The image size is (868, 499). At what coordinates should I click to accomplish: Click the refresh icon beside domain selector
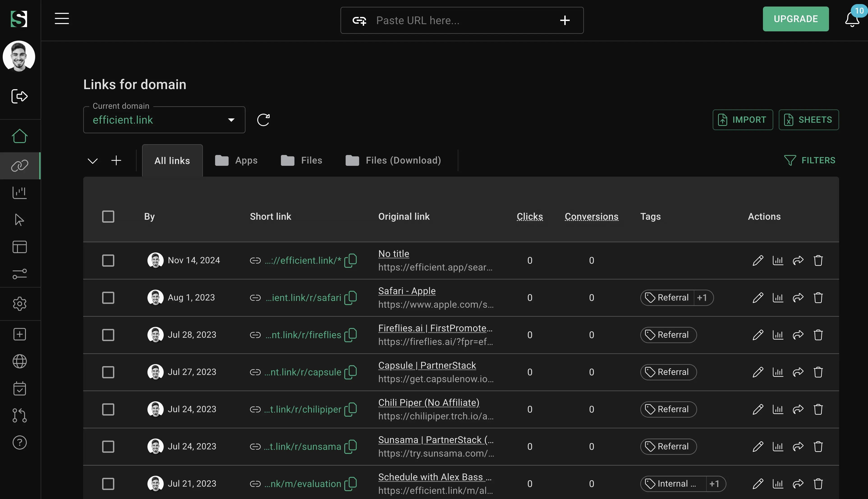263,120
